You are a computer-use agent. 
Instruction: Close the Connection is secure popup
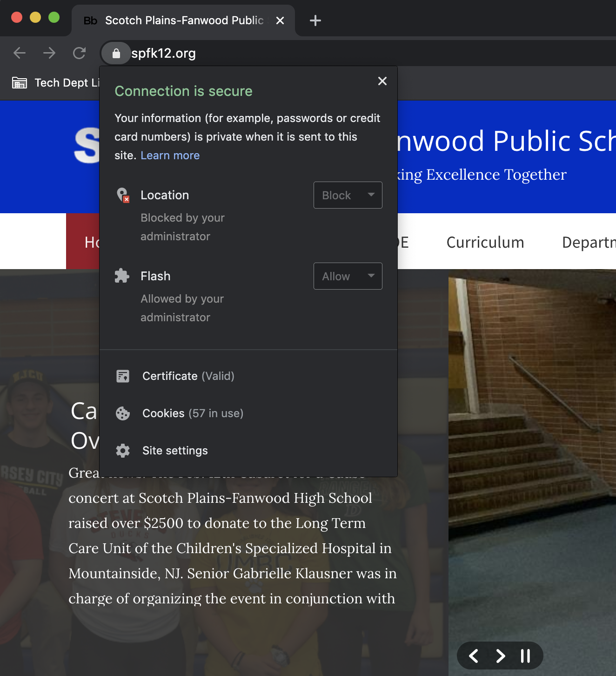coord(382,81)
